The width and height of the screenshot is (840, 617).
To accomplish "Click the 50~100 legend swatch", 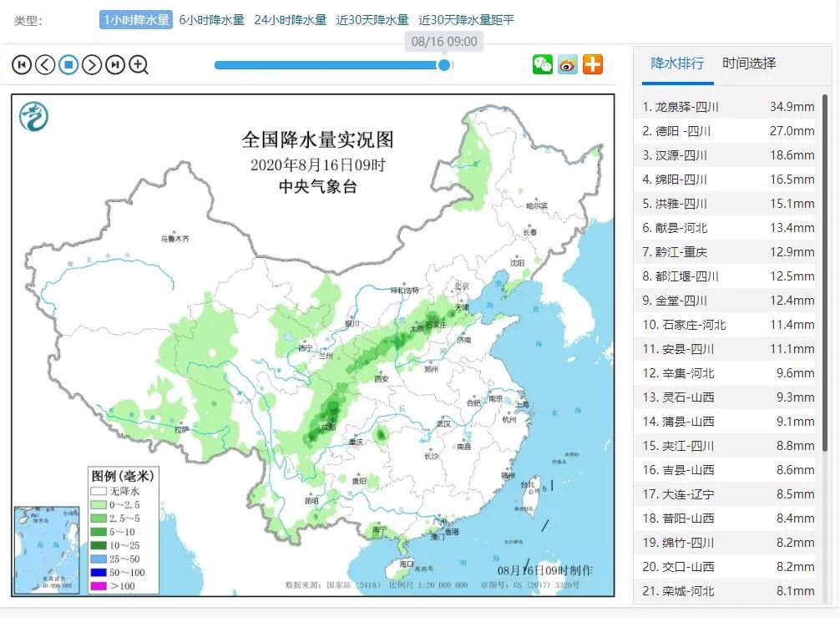I will click(x=99, y=573).
